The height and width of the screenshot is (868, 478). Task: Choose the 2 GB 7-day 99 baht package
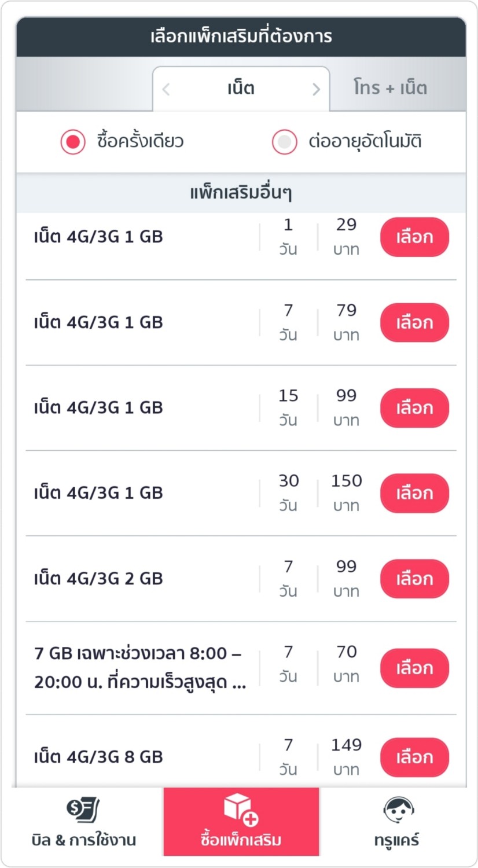click(x=414, y=579)
